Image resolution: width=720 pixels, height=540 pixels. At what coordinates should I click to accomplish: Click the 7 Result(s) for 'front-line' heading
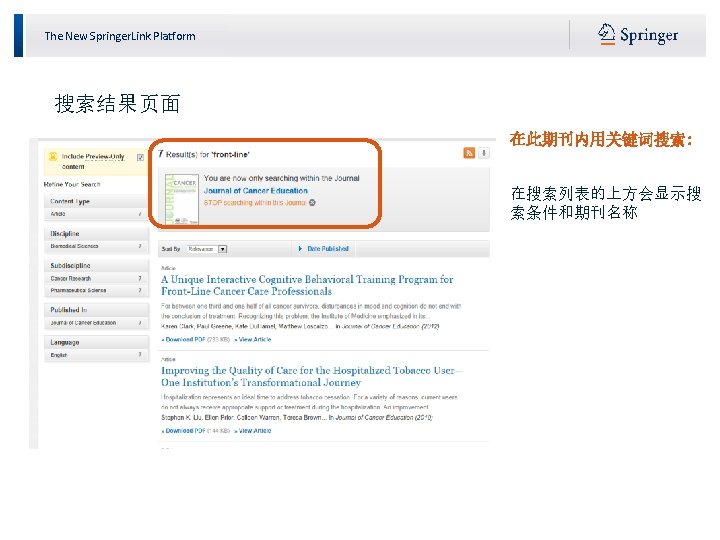tap(203, 154)
